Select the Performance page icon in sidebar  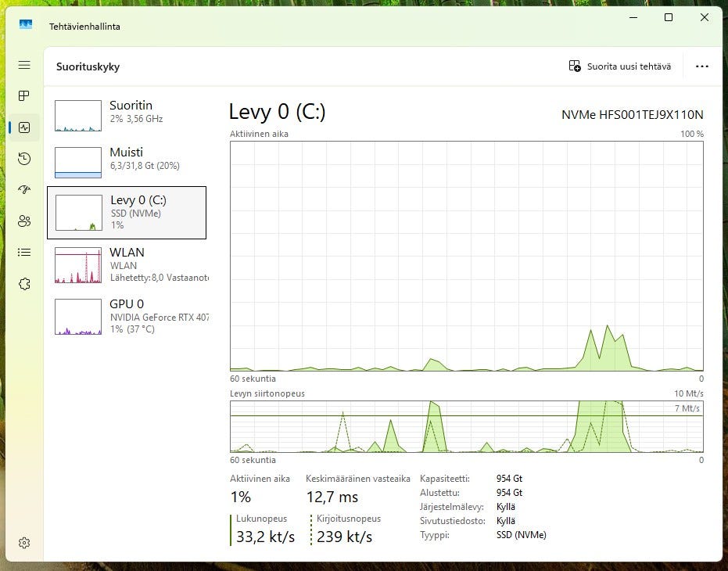(24, 127)
